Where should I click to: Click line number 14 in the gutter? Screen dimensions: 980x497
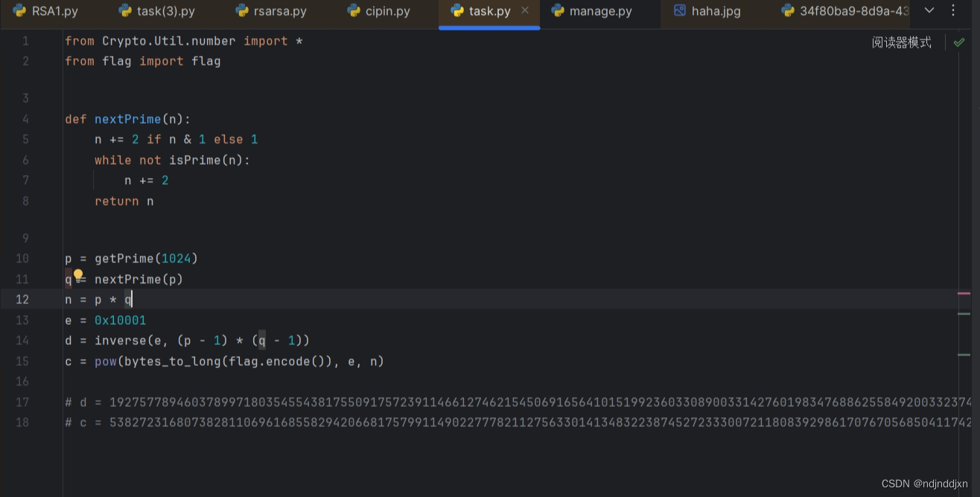tap(22, 340)
